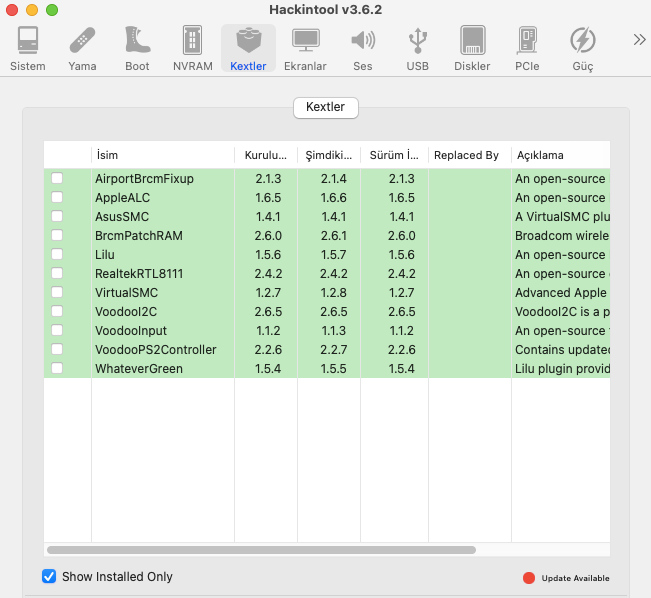The height and width of the screenshot is (598, 651).
Task: Go to the USB section
Action: [417, 48]
